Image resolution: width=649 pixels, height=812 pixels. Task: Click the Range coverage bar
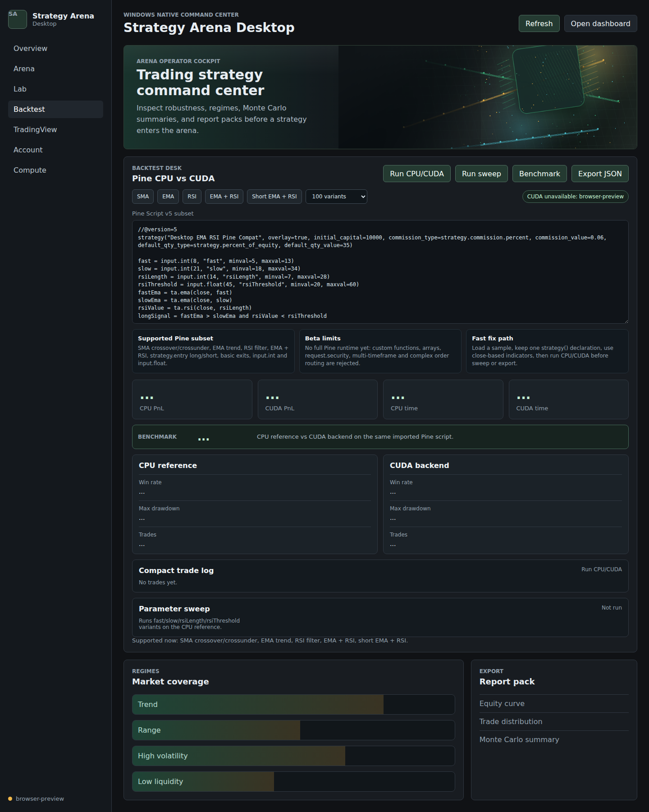point(293,730)
